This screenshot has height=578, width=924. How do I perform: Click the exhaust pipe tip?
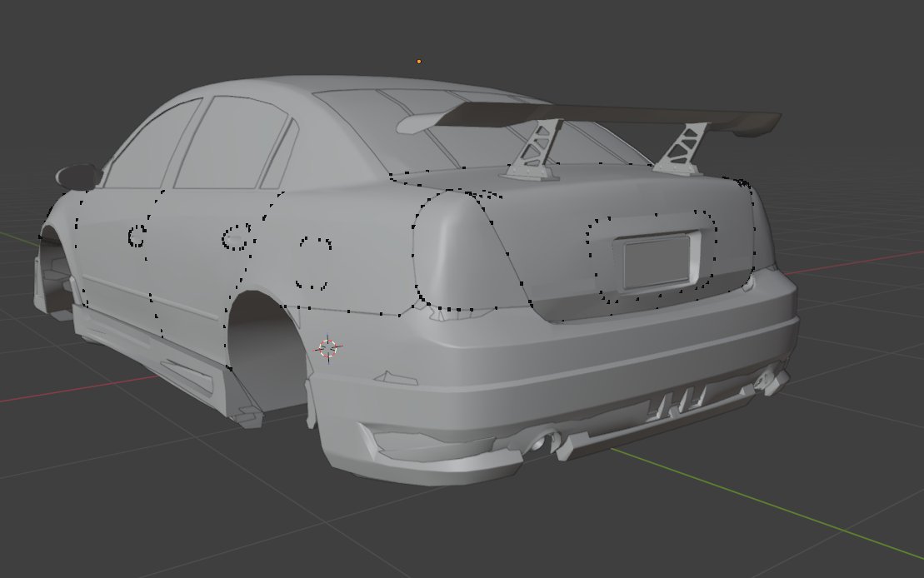[x=541, y=441]
